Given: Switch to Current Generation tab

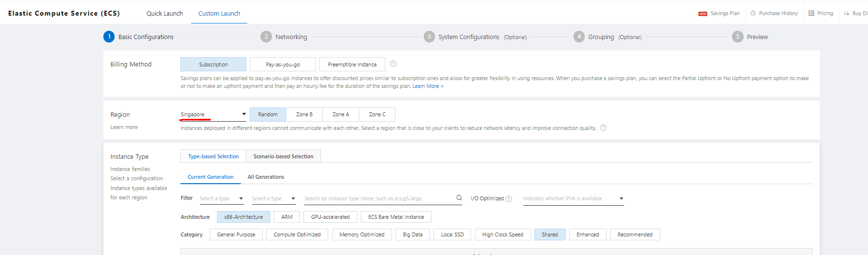Looking at the screenshot, I should coord(211,177).
